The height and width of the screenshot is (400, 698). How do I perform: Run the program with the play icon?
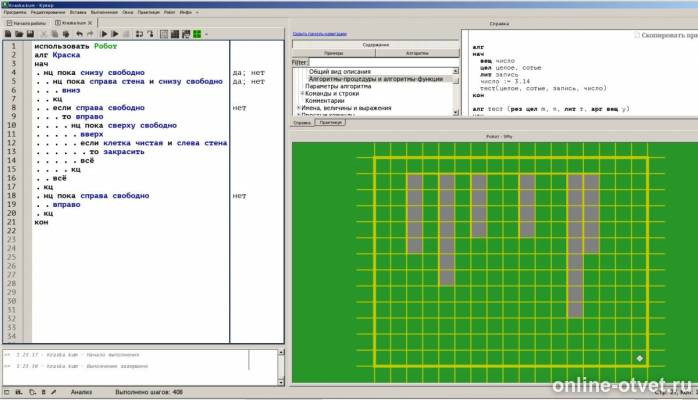point(104,34)
